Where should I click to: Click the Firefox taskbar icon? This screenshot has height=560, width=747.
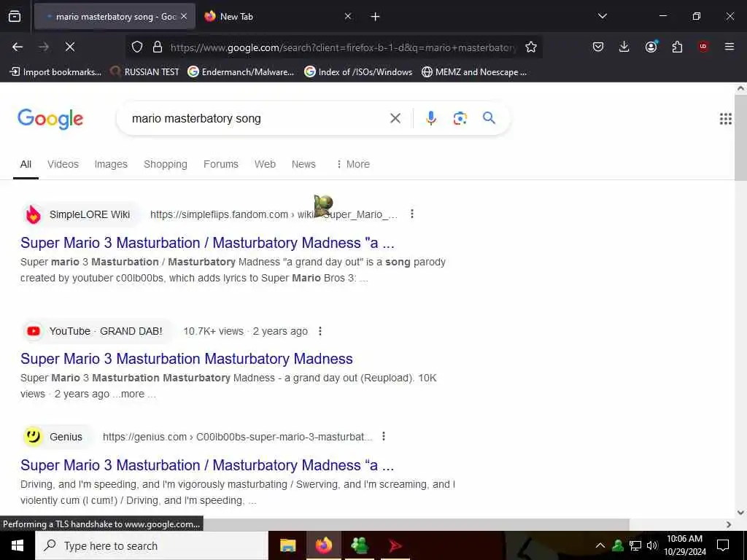pos(323,545)
